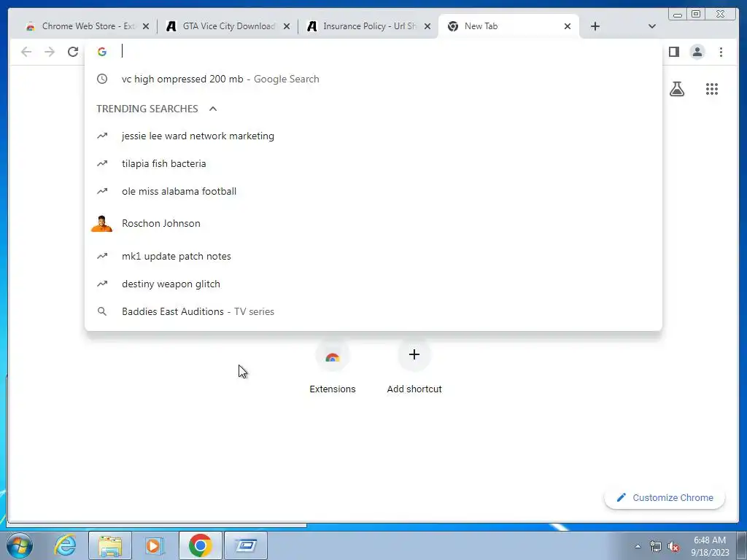Open Windows Media Player from taskbar

tap(154, 545)
